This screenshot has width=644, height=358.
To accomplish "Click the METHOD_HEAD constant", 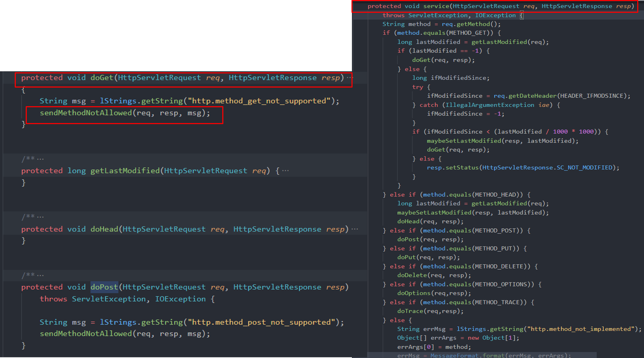I will tap(495, 194).
